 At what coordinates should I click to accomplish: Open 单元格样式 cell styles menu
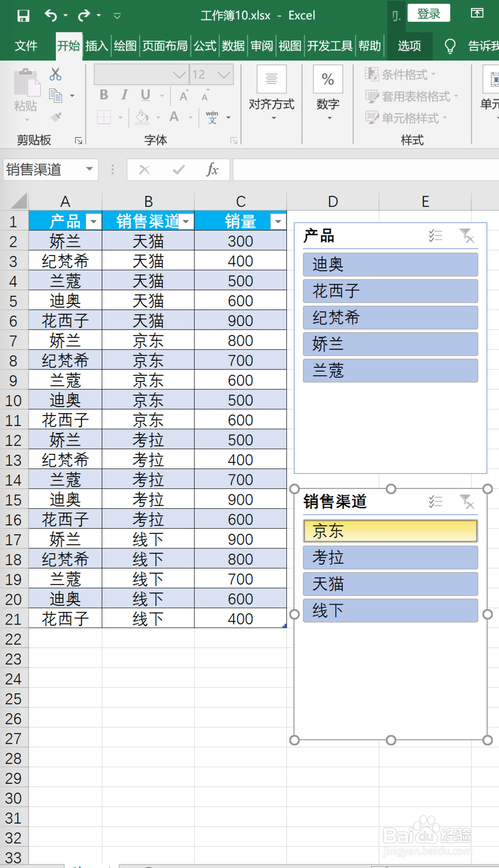click(x=406, y=118)
